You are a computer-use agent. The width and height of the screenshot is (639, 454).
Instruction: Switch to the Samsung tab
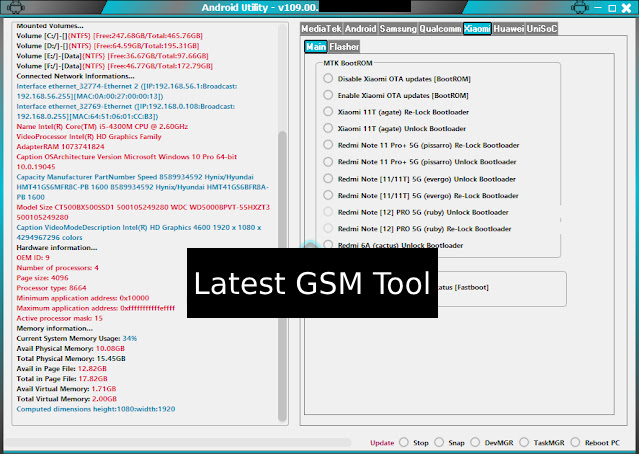(398, 29)
